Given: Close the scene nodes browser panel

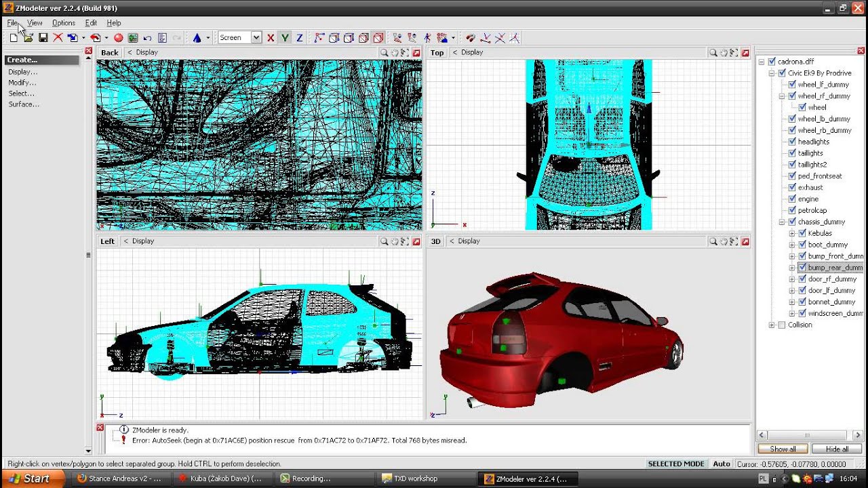Looking at the screenshot, I should [861, 51].
